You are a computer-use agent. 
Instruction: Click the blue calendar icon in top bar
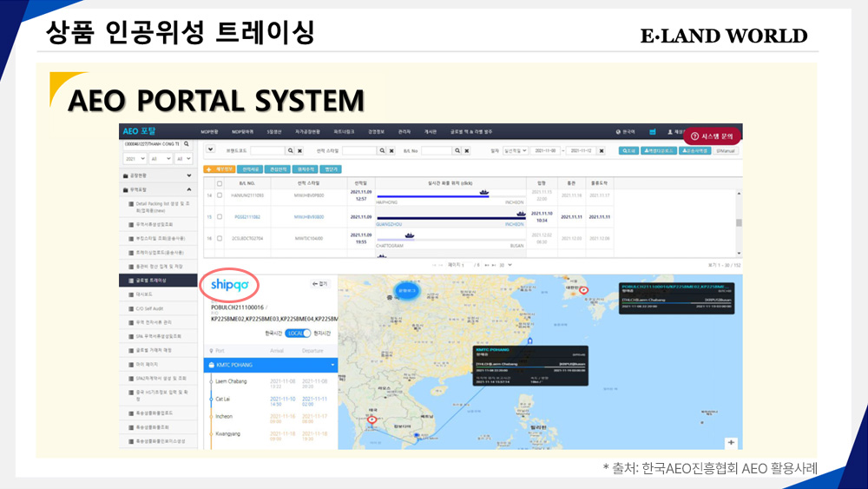(652, 132)
